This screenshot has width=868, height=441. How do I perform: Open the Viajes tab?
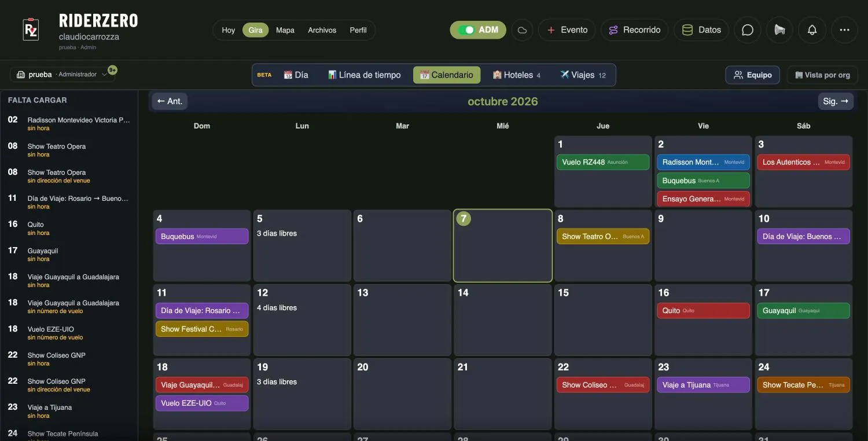coord(583,75)
